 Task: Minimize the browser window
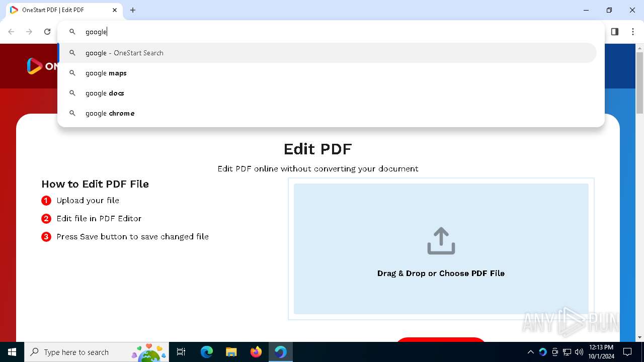pos(586,10)
